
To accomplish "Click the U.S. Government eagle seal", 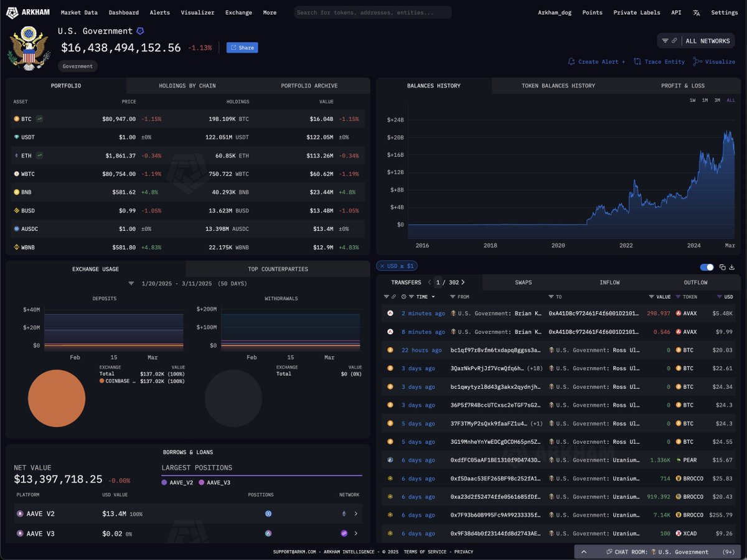I will point(28,48).
